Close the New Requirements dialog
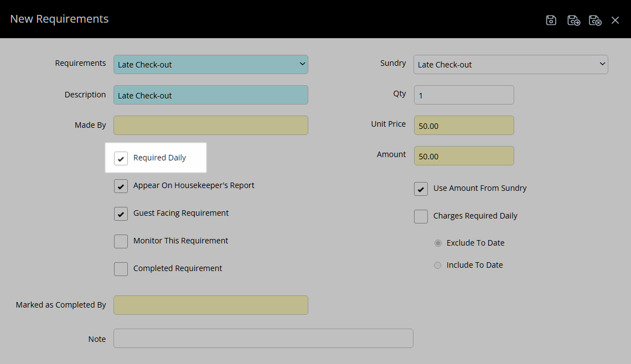 615,20
